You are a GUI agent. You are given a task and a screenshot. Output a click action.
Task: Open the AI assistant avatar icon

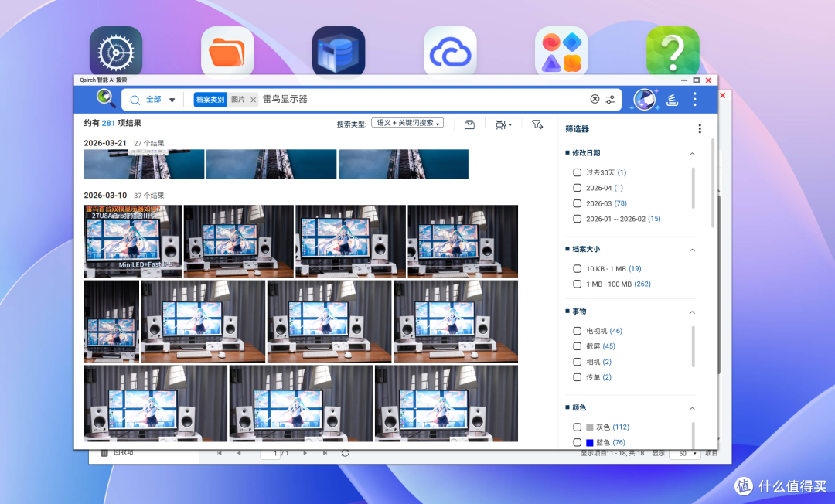pos(644,100)
